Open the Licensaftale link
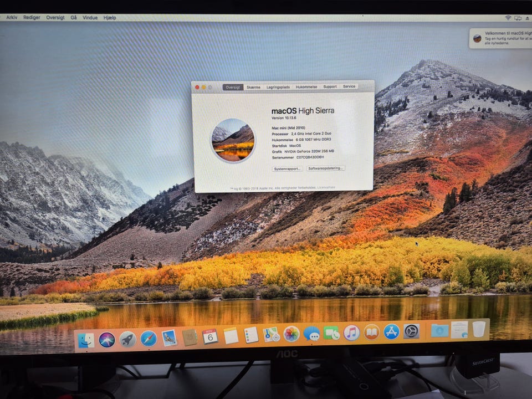The width and height of the screenshot is (532, 399). pos(326,187)
